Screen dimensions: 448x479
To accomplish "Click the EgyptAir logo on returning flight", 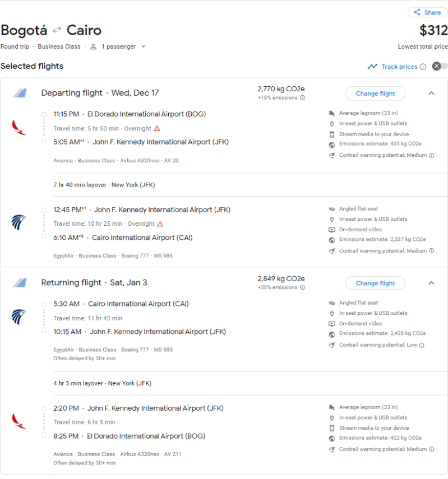I will tap(19, 317).
